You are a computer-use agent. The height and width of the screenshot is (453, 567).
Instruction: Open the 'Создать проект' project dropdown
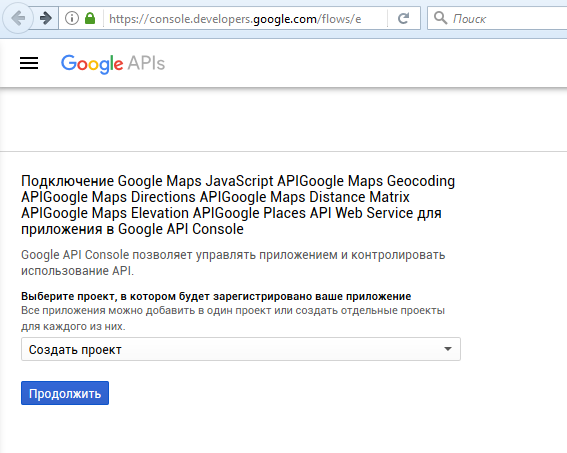(241, 349)
